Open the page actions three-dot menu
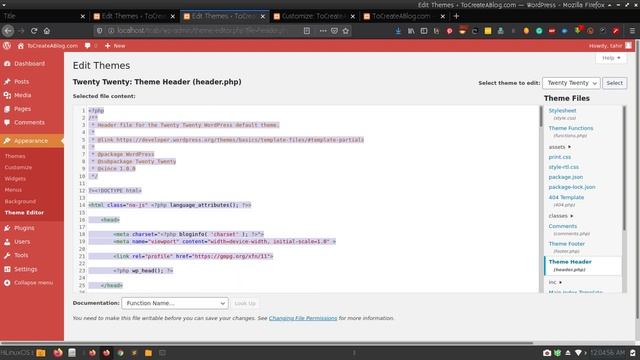This screenshot has height=360, width=640. point(323,31)
